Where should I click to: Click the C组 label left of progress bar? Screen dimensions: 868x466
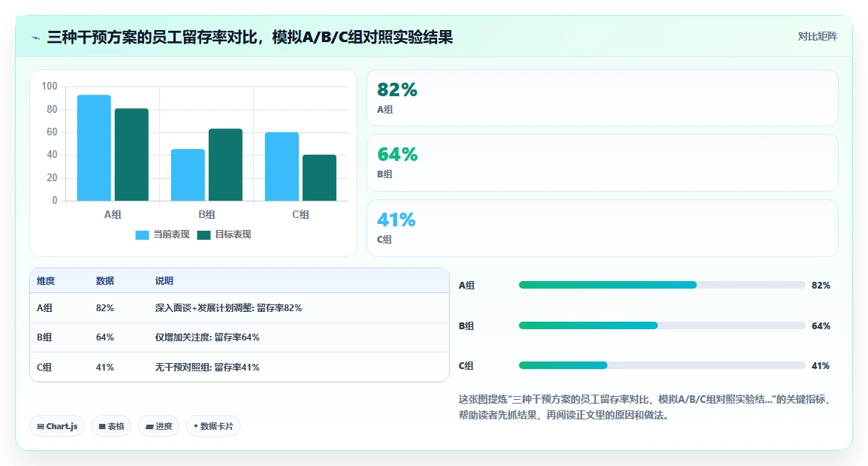pyautogui.click(x=466, y=366)
